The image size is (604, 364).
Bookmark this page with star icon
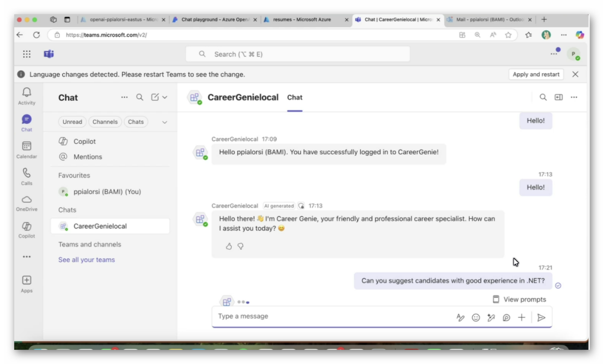(508, 35)
